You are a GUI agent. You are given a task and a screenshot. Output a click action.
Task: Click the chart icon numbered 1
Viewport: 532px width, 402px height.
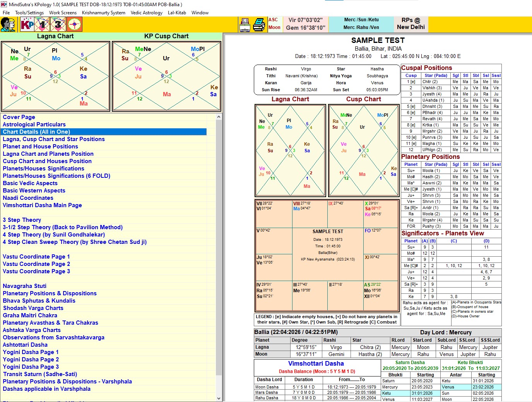(x=43, y=24)
